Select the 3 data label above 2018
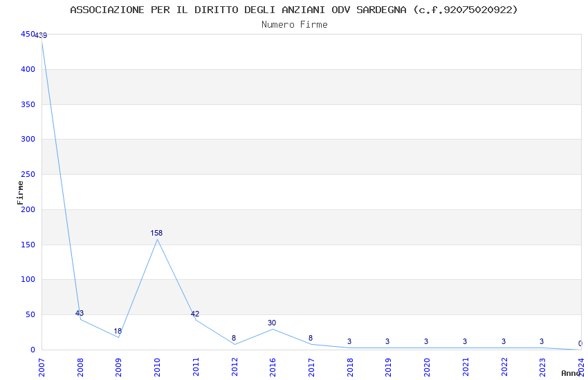Screen dimensions: 588x380 coord(349,341)
